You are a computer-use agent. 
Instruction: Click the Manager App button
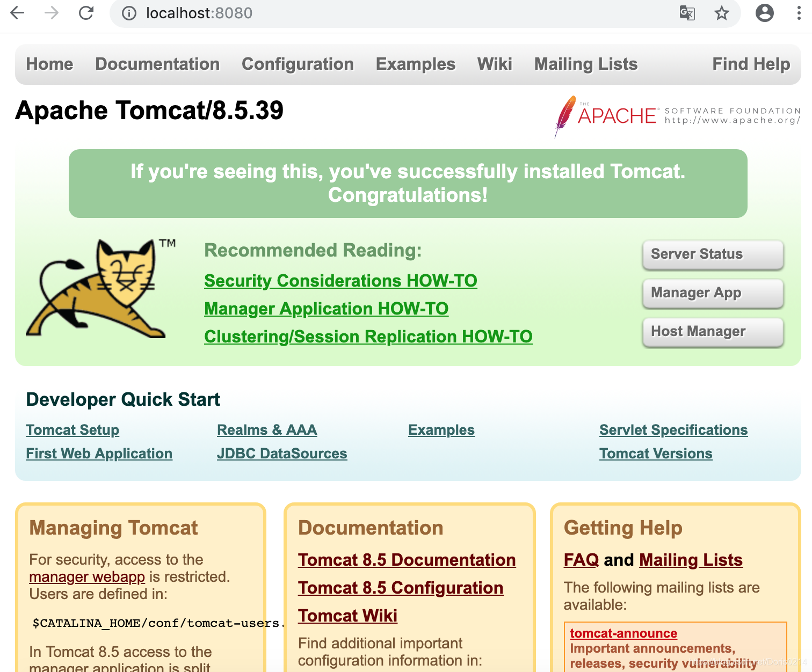tap(713, 293)
